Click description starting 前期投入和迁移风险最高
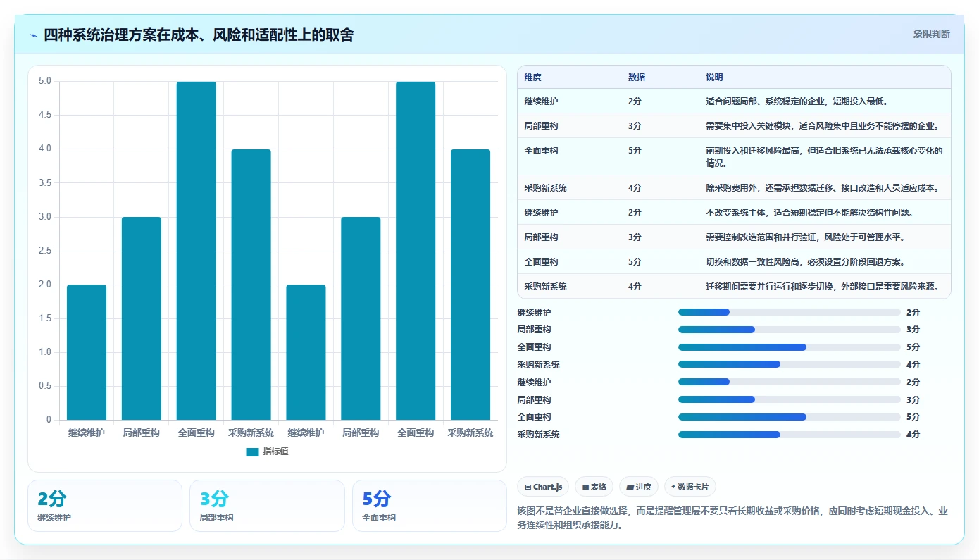 (x=824, y=156)
